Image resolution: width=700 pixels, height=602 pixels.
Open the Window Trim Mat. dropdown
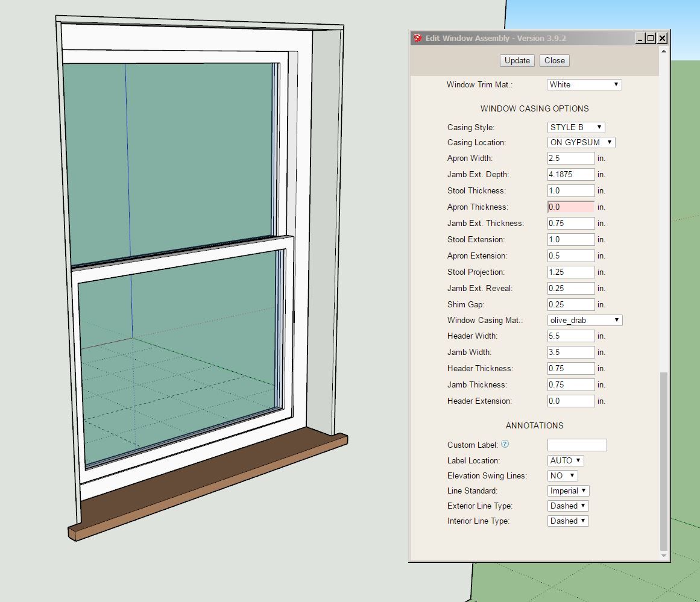(x=584, y=84)
